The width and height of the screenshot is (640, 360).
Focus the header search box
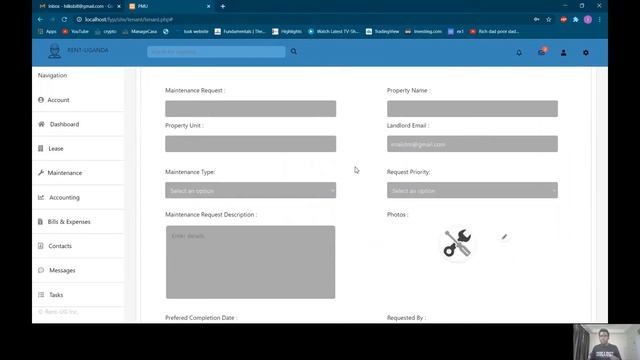(x=216, y=51)
